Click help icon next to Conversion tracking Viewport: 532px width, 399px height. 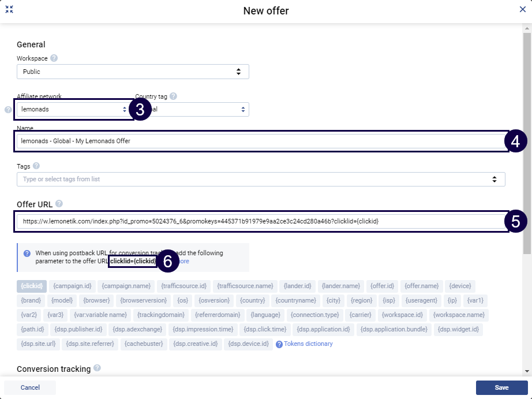pyautogui.click(x=97, y=368)
